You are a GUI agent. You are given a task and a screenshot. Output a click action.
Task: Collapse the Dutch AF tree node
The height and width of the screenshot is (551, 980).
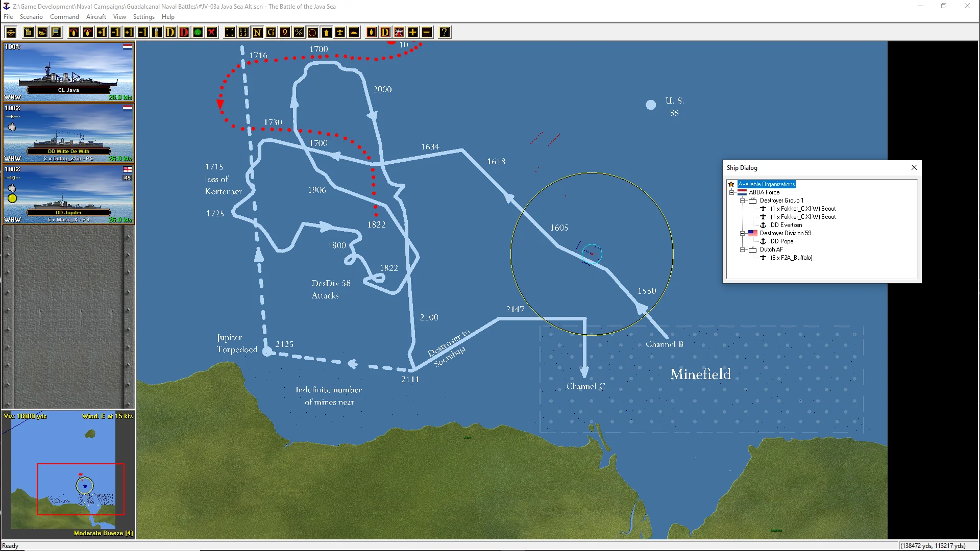(742, 249)
